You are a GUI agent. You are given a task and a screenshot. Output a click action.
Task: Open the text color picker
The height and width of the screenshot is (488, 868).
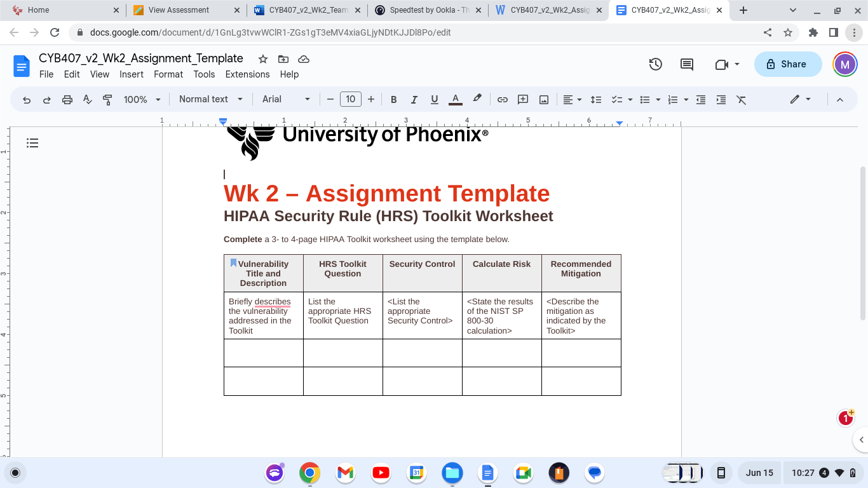click(x=455, y=99)
